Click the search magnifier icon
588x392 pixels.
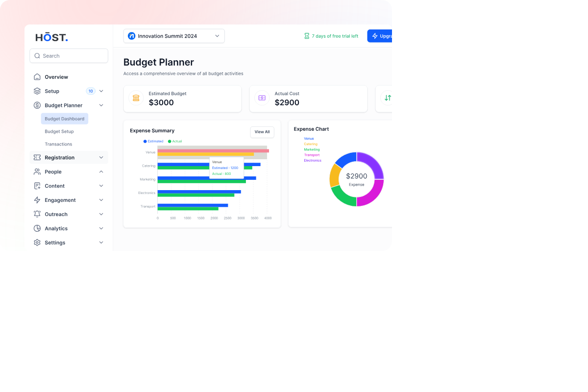[x=37, y=56]
